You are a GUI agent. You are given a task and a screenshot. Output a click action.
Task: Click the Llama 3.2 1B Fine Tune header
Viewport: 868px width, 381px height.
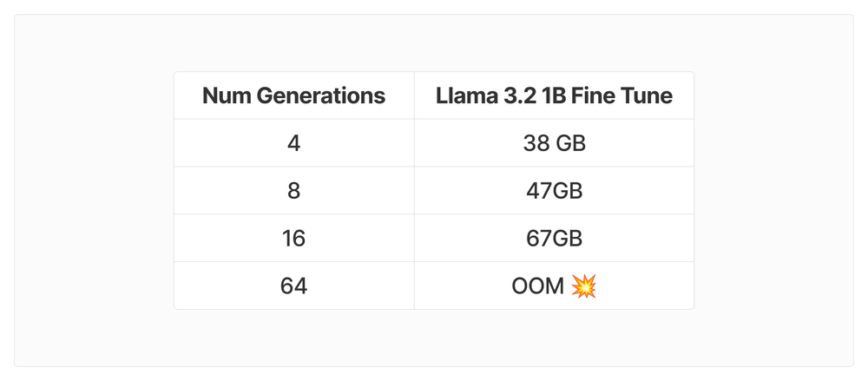[x=554, y=95]
